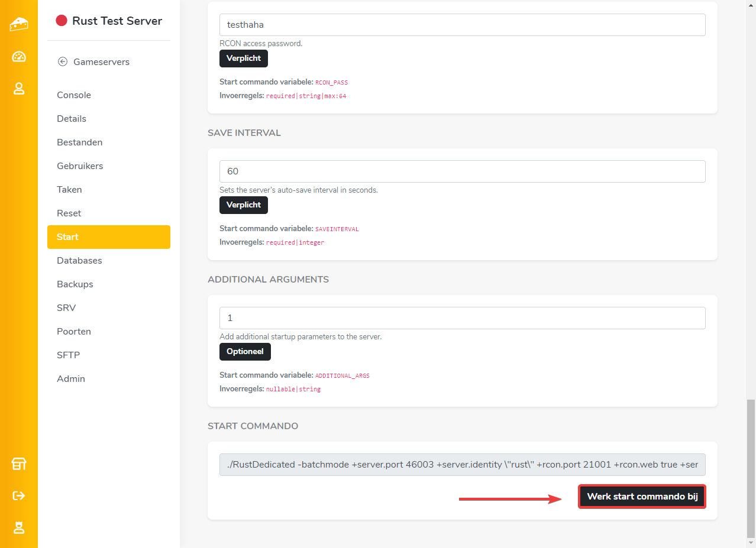Click the logout arrow icon
756x548 pixels.
(19, 495)
